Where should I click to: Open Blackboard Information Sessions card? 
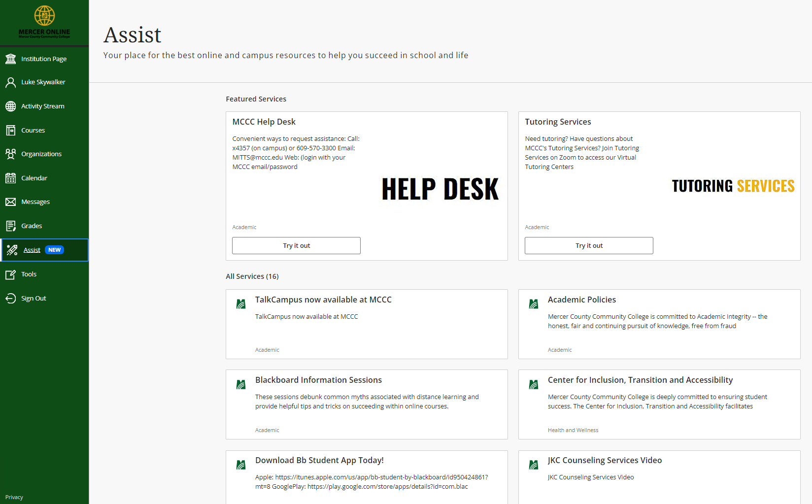318,380
